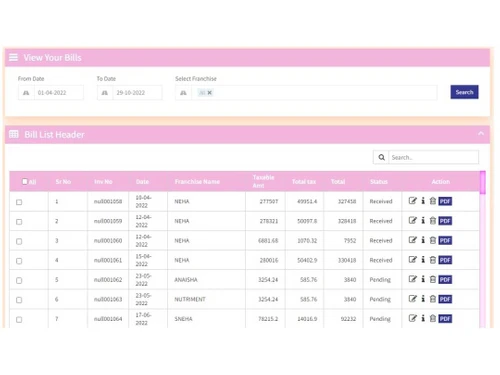View info for bill null001064
The width and height of the screenshot is (500, 375).
[423, 318]
